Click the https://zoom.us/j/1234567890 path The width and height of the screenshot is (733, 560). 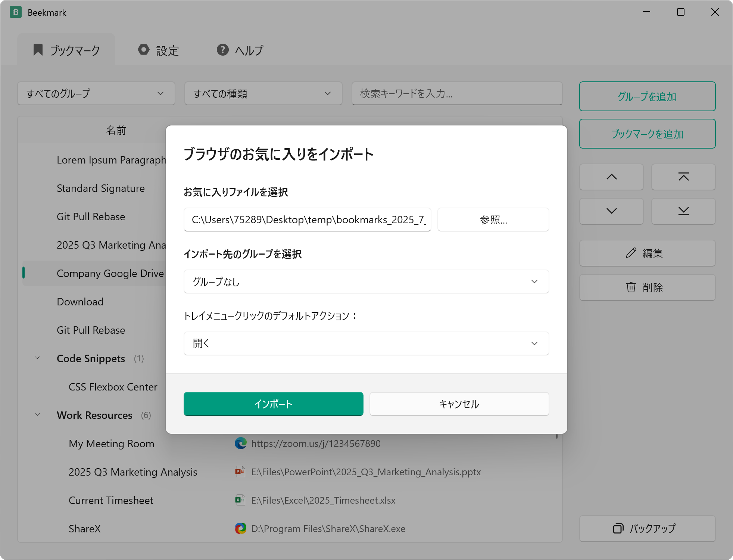tap(316, 444)
